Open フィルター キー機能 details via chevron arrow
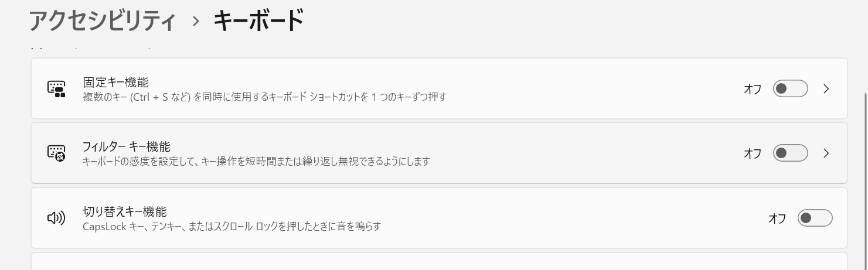 826,153
